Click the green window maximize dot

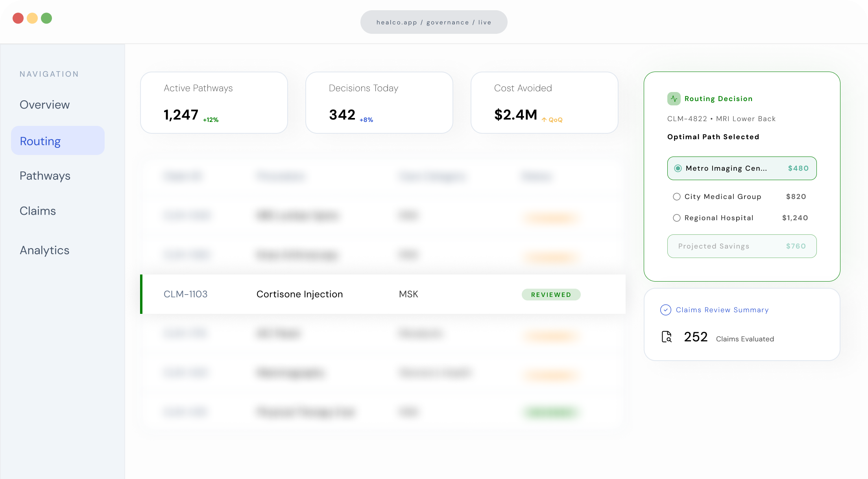(x=46, y=18)
